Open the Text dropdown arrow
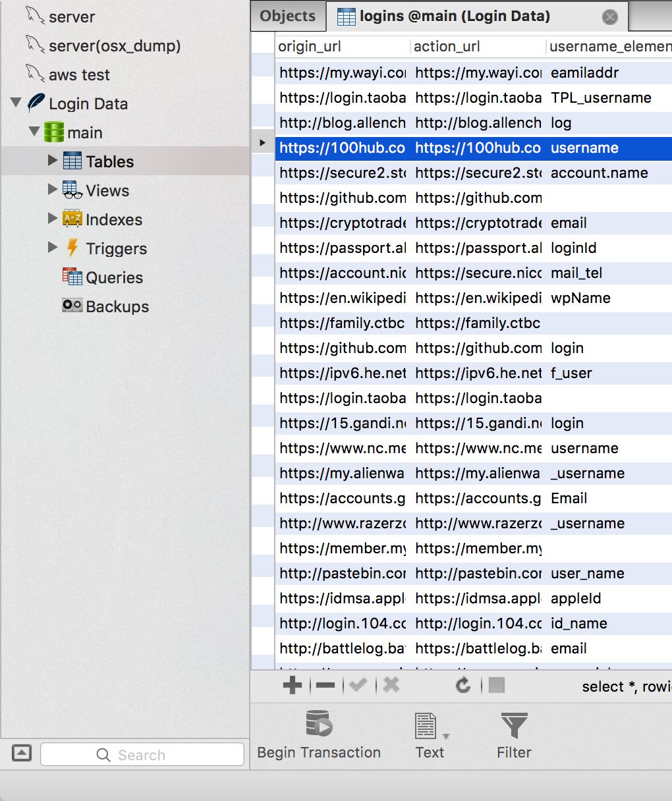This screenshot has height=801, width=672. [446, 736]
